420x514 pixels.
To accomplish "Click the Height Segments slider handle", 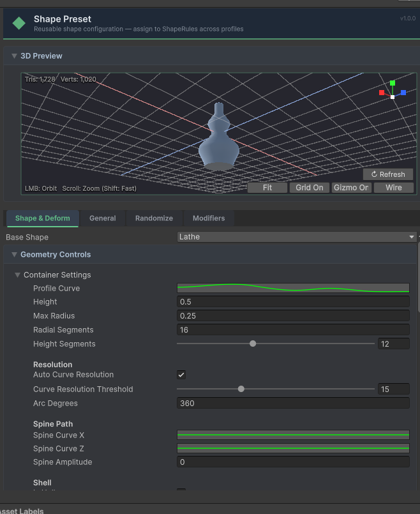I will (253, 344).
